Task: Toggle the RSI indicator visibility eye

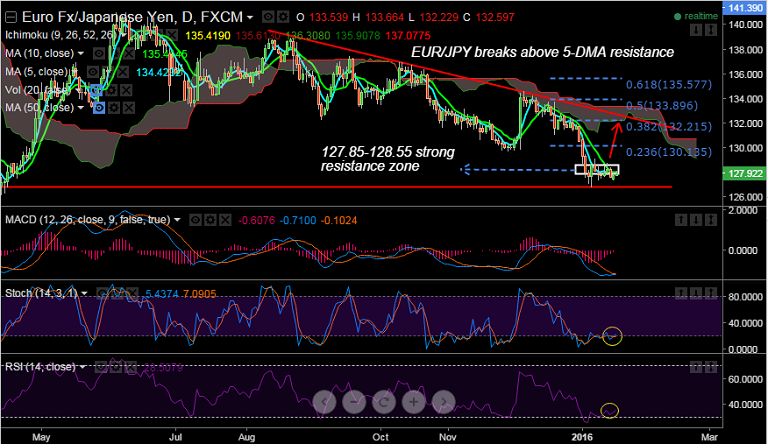Action: [x=100, y=367]
